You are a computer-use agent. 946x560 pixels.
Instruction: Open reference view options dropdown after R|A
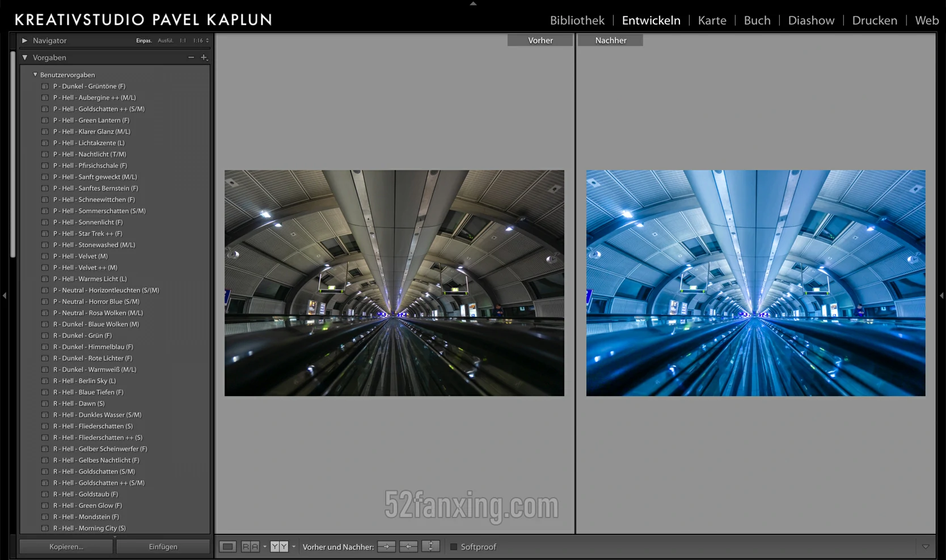265,546
